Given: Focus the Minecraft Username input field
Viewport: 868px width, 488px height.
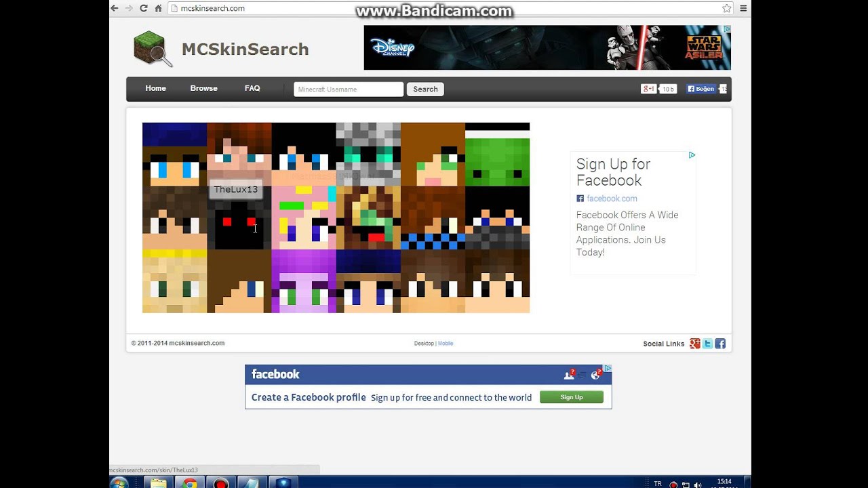Looking at the screenshot, I should coord(349,89).
